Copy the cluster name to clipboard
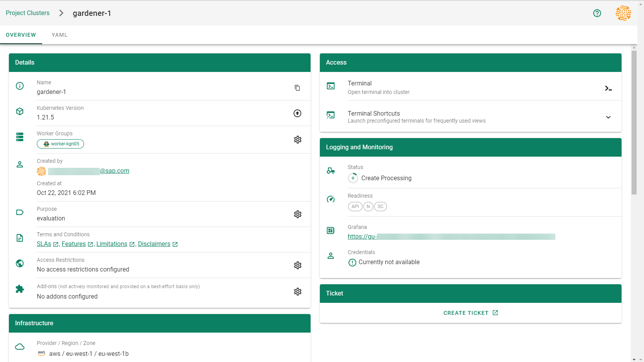The image size is (644, 362). coord(297,88)
